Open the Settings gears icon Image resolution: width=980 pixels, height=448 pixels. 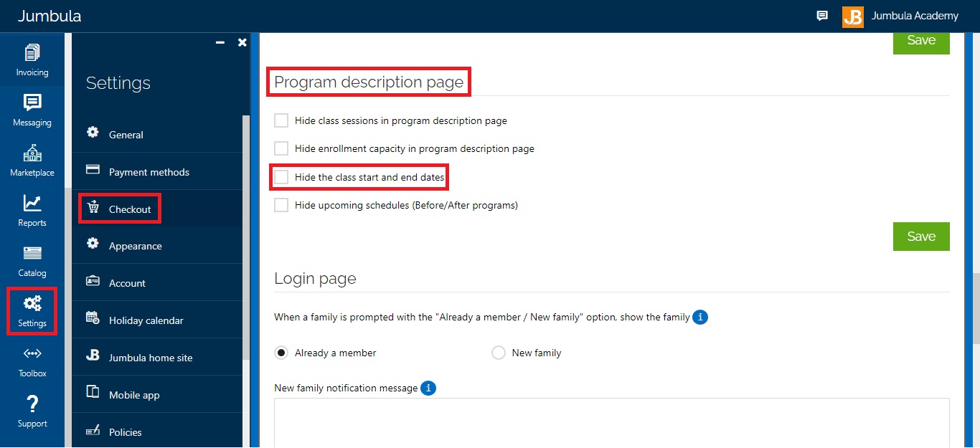[x=32, y=304]
